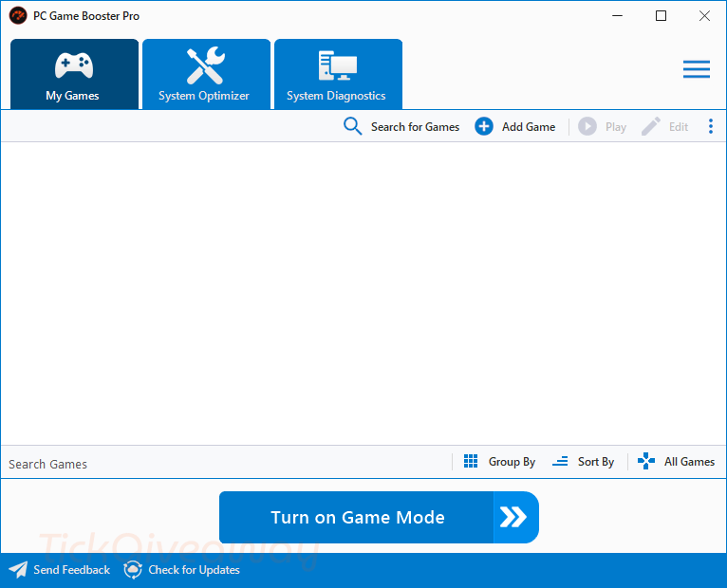Open the Check for Updates link

(x=194, y=570)
